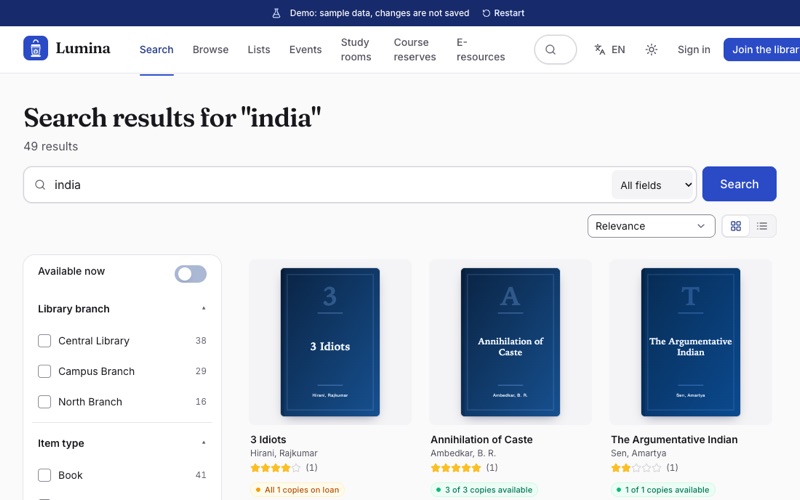Go to the Search tab
Image resolution: width=800 pixels, height=500 pixels.
click(157, 49)
